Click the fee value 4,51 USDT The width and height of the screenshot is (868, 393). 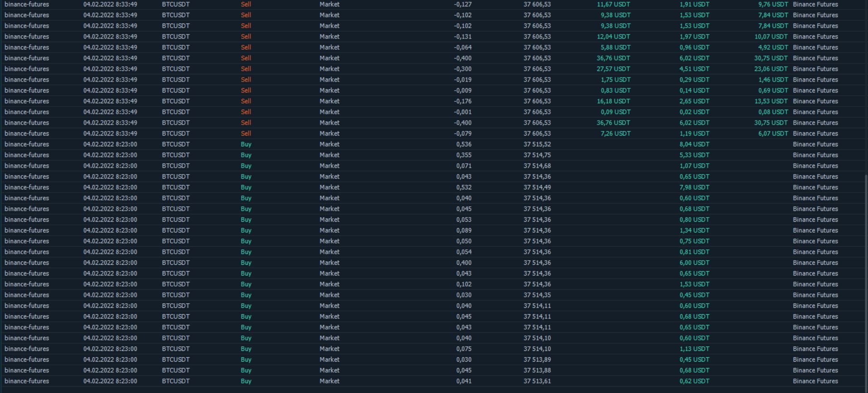pos(694,69)
